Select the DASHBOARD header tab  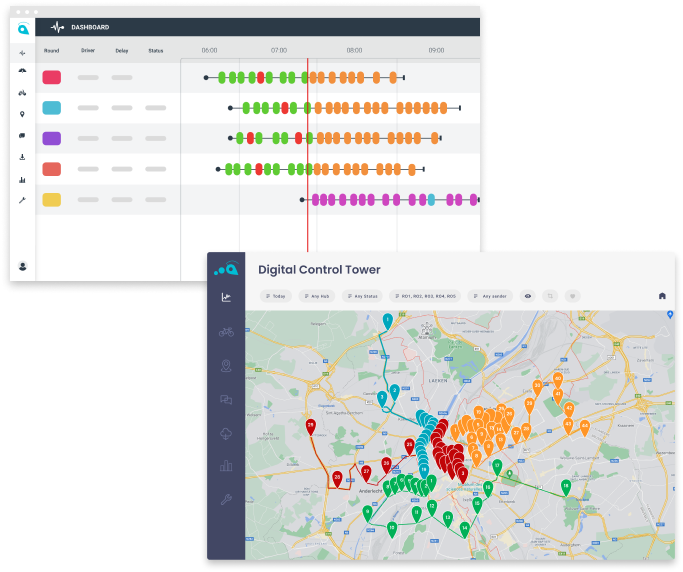(90, 27)
